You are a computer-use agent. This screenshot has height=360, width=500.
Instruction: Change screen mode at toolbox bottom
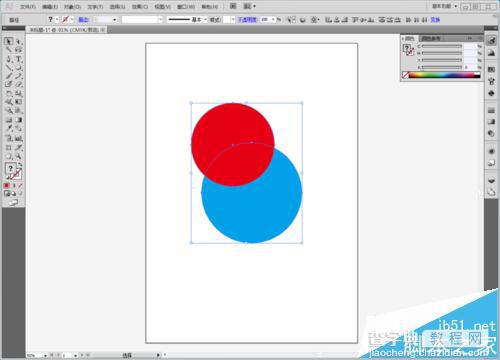tap(13, 203)
